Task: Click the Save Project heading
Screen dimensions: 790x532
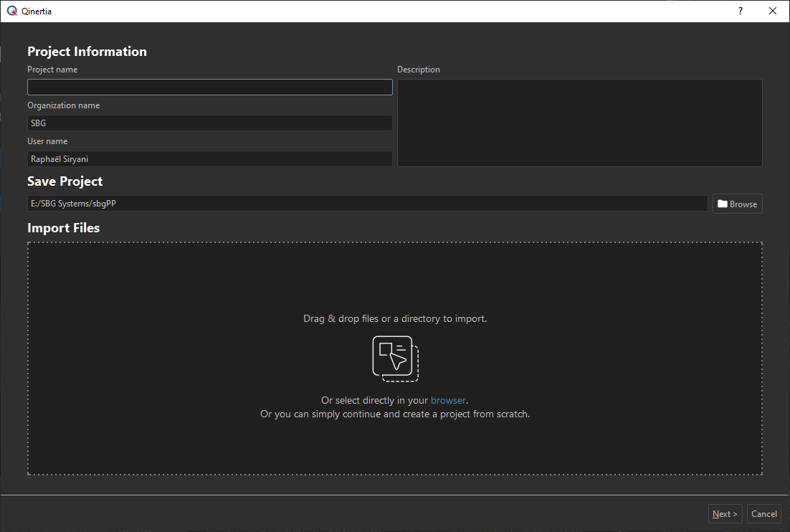Action: coord(65,181)
